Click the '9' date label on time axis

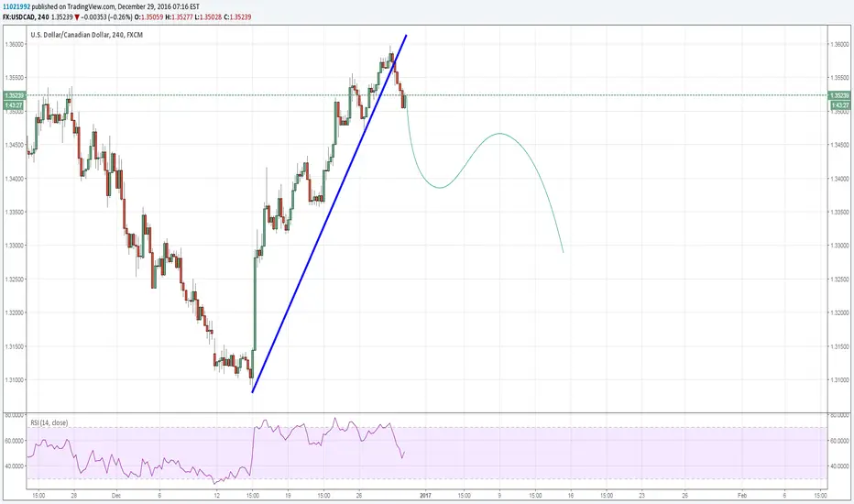pyautogui.click(x=499, y=496)
